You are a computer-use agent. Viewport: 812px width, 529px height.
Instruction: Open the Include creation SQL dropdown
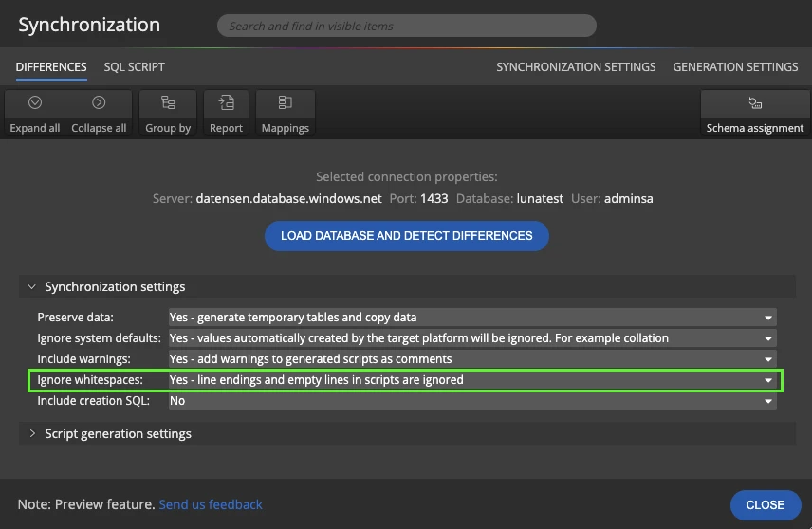(x=472, y=401)
